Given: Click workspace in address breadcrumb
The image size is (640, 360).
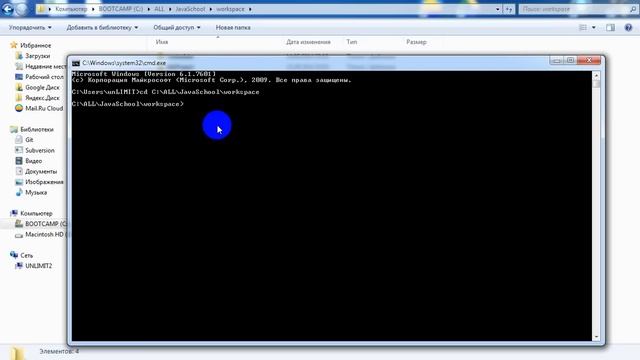Looking at the screenshot, I should (230, 9).
